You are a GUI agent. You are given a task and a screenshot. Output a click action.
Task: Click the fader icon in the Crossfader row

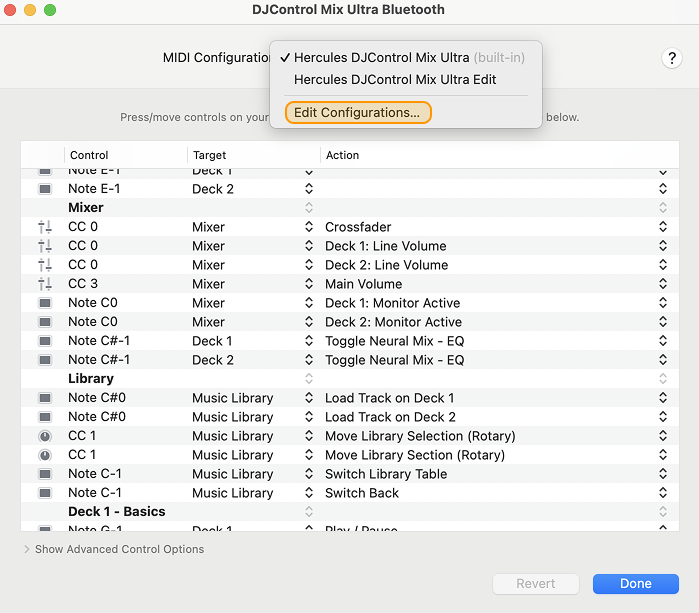tap(45, 227)
